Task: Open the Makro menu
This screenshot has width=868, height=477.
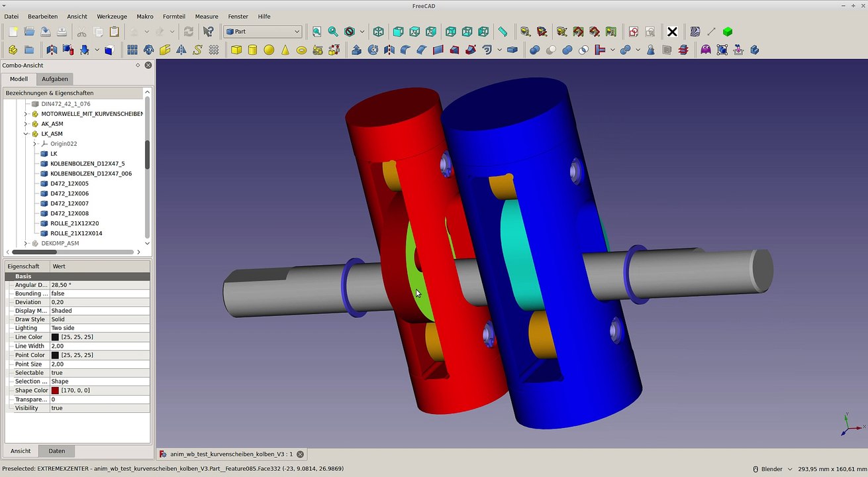Action: coord(145,17)
